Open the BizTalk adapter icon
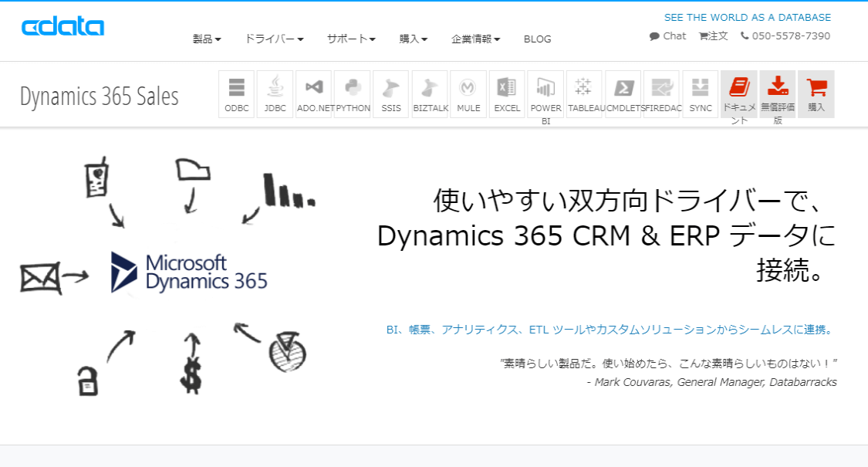The width and height of the screenshot is (868, 467). (430, 93)
